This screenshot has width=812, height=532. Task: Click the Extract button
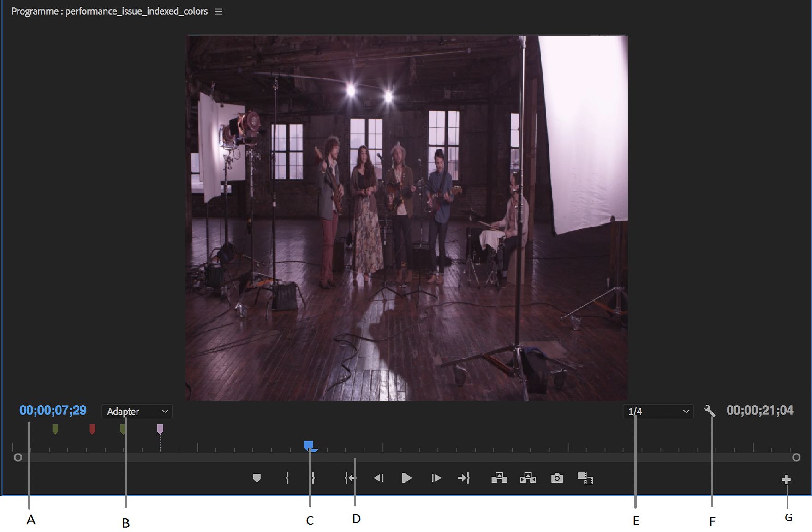tap(528, 478)
